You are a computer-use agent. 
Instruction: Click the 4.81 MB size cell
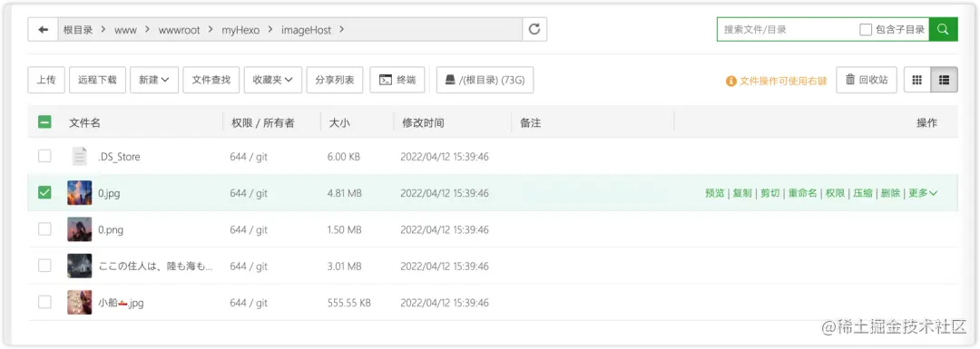(x=345, y=194)
